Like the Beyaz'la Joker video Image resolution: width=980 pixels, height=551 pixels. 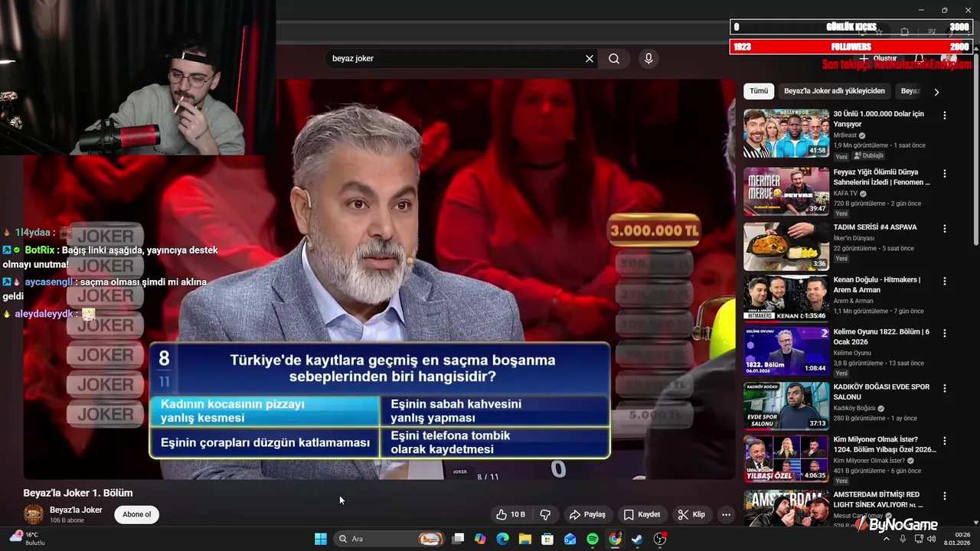tap(511, 514)
